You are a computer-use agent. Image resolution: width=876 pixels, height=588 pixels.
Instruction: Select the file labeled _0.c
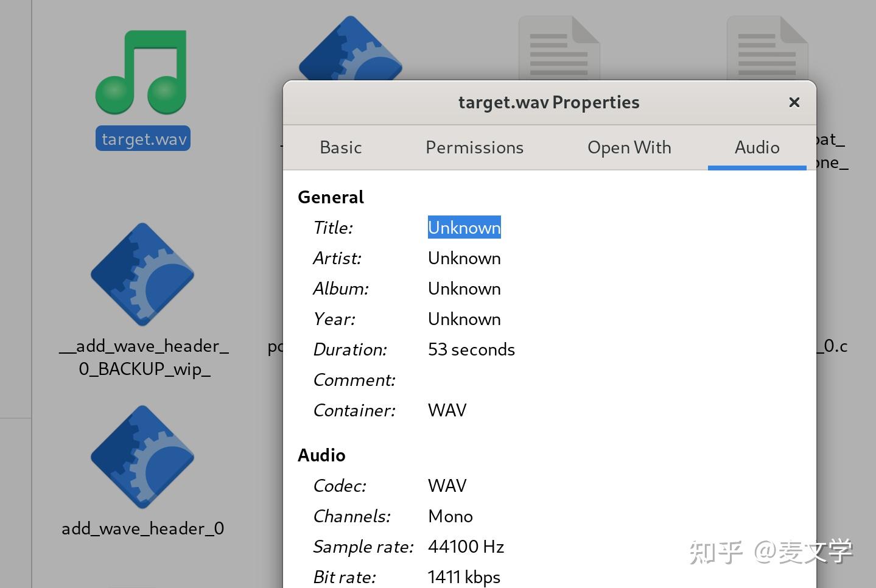point(833,346)
